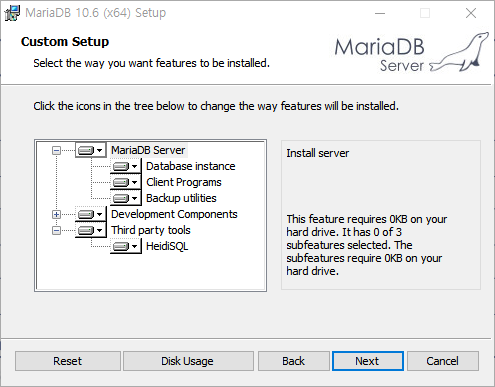This screenshot has height=387, width=495.
Task: Select the HeidiSQL tree item label
Action: click(167, 246)
